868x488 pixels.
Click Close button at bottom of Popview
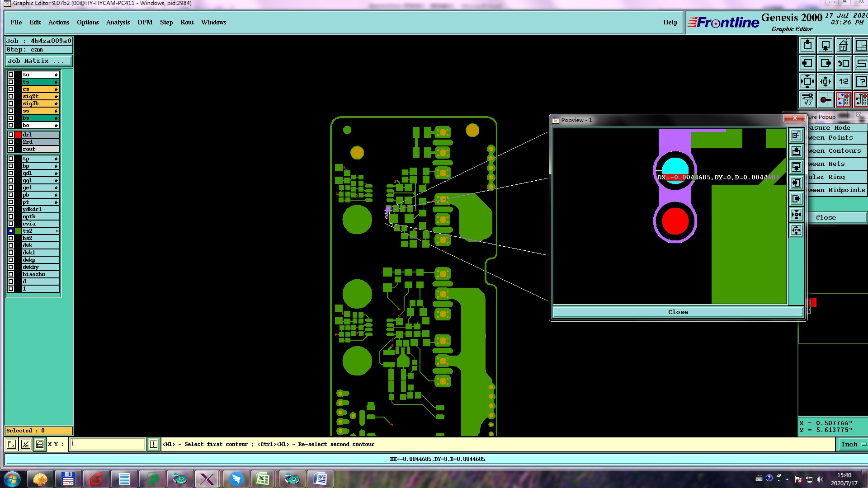click(x=678, y=312)
